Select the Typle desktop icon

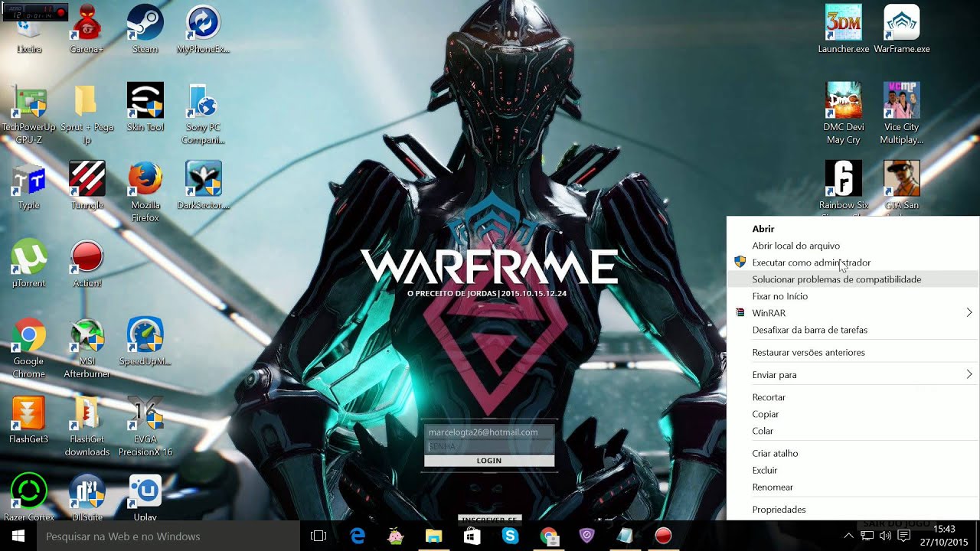(28, 185)
